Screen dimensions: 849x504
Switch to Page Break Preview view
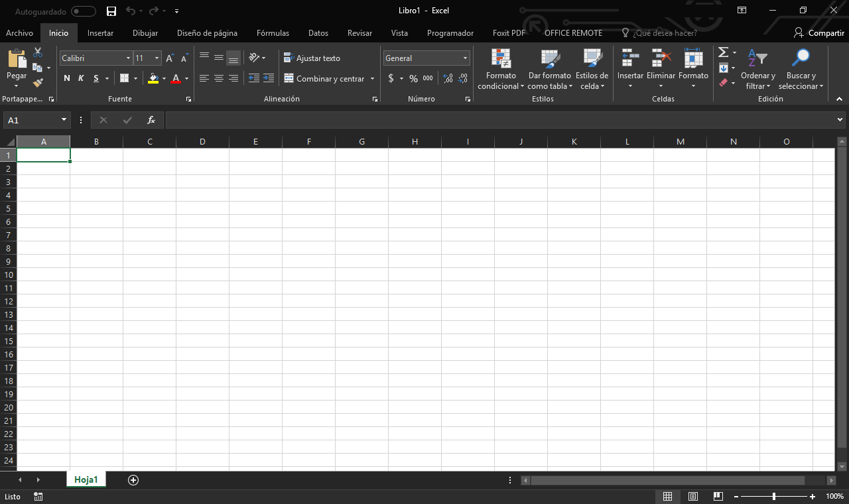point(718,496)
